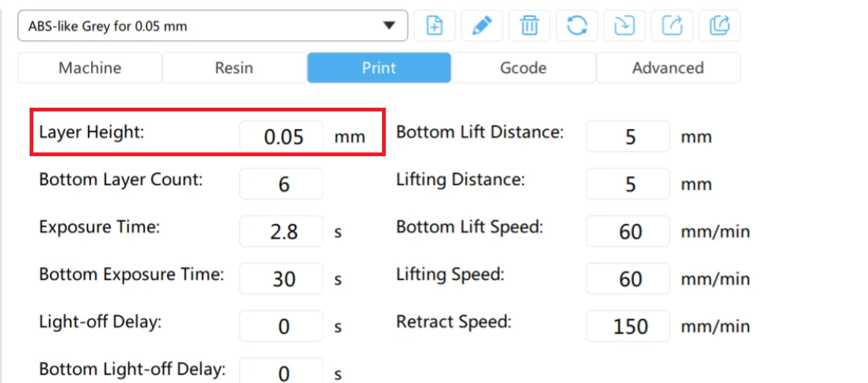Open the ABS-like Grey profile dropdown
This screenshot has width=868, height=383.
213,26
